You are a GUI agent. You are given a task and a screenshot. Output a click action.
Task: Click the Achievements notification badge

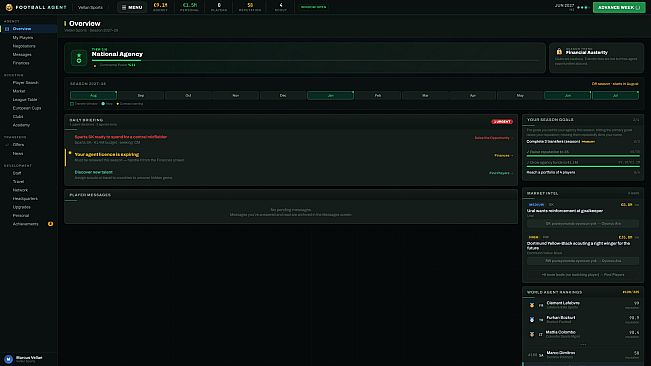point(50,224)
